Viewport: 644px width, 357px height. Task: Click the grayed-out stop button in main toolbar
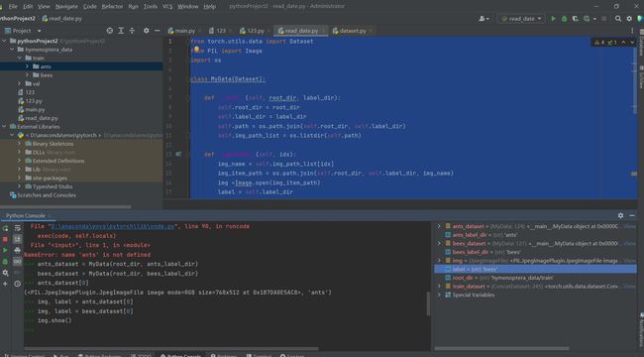tap(603, 19)
